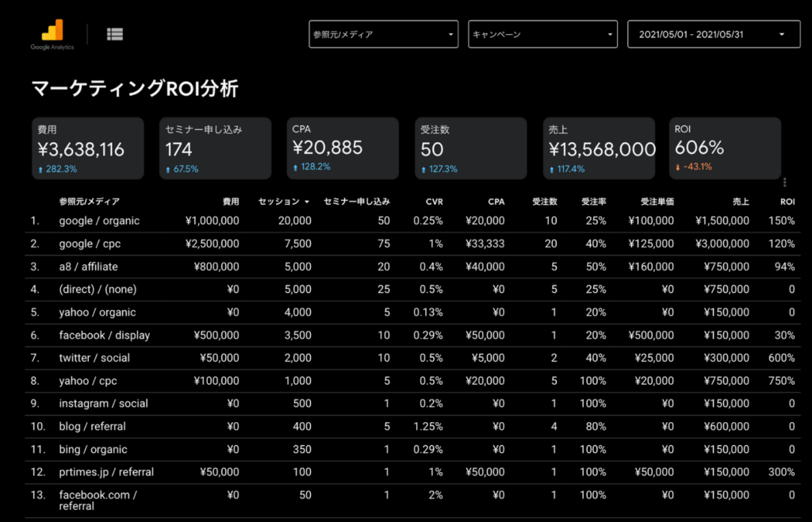The width and height of the screenshot is (812, 522).
Task: Click the セミナー申し込み scorecard showing 174
Action: (215, 148)
